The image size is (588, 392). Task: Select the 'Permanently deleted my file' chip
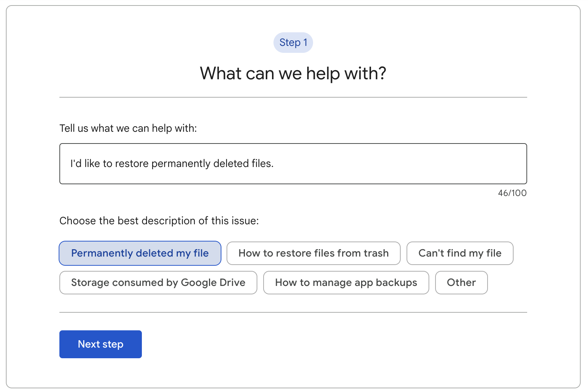pos(140,253)
